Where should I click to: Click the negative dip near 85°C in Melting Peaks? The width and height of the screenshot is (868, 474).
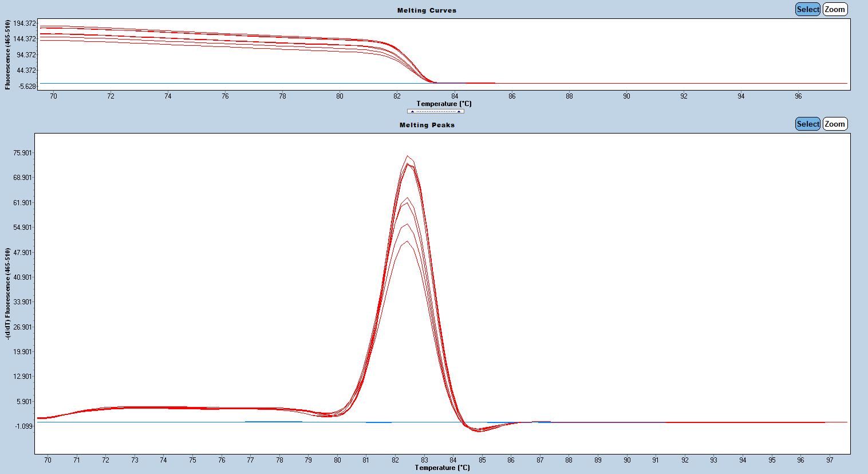tap(479, 430)
